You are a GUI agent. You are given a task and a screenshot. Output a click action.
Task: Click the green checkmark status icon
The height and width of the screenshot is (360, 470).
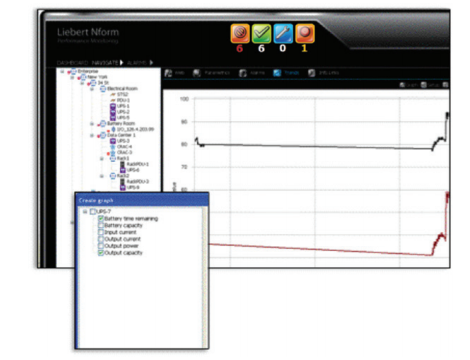click(261, 33)
